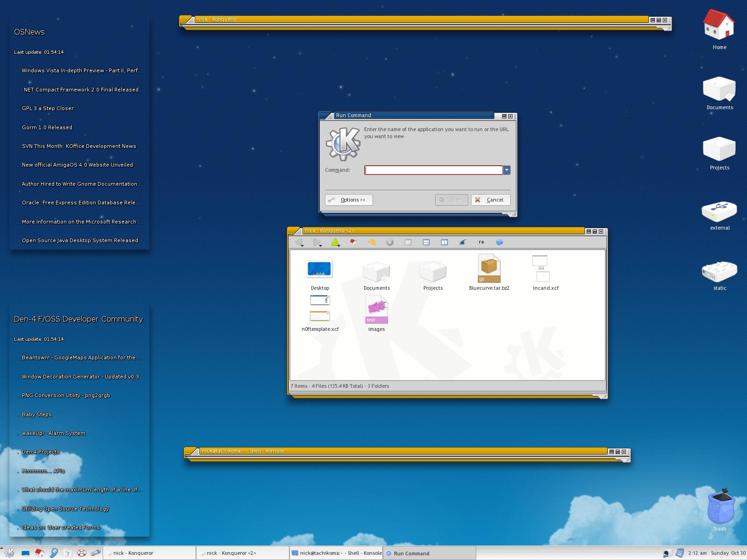Image resolution: width=747 pixels, height=560 pixels.
Task: Open the Documents desktop icon
Action: tap(719, 93)
